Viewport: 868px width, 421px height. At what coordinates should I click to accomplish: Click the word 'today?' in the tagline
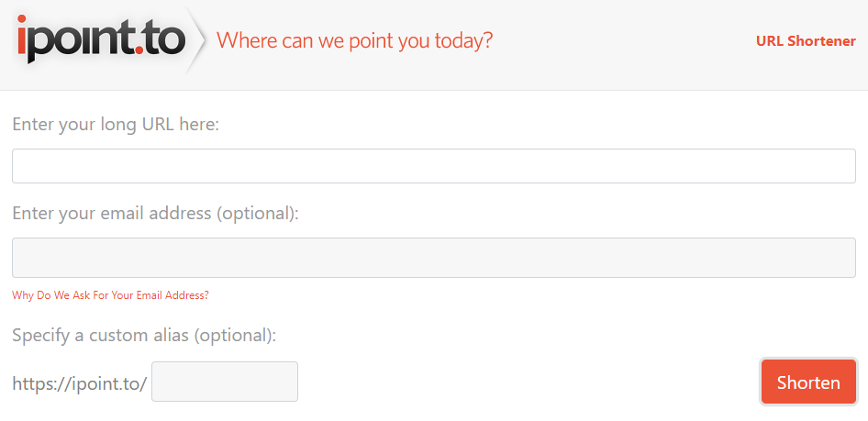[x=463, y=41]
